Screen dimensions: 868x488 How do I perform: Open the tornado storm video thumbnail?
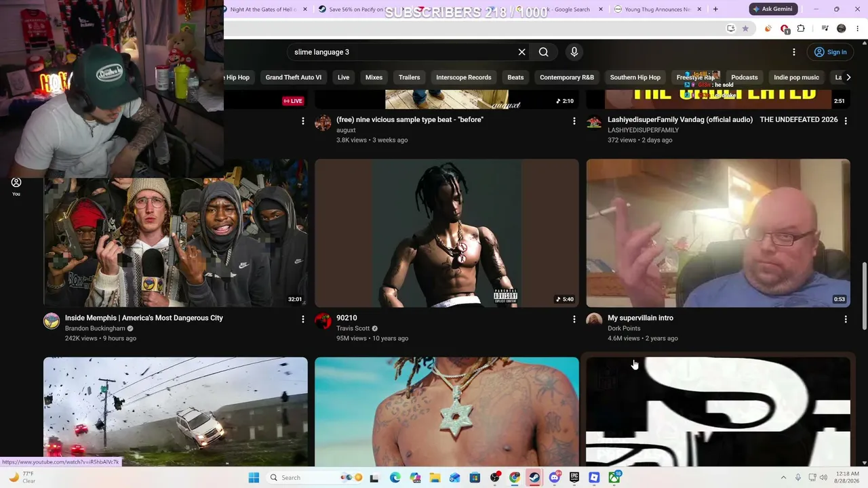coord(176,411)
